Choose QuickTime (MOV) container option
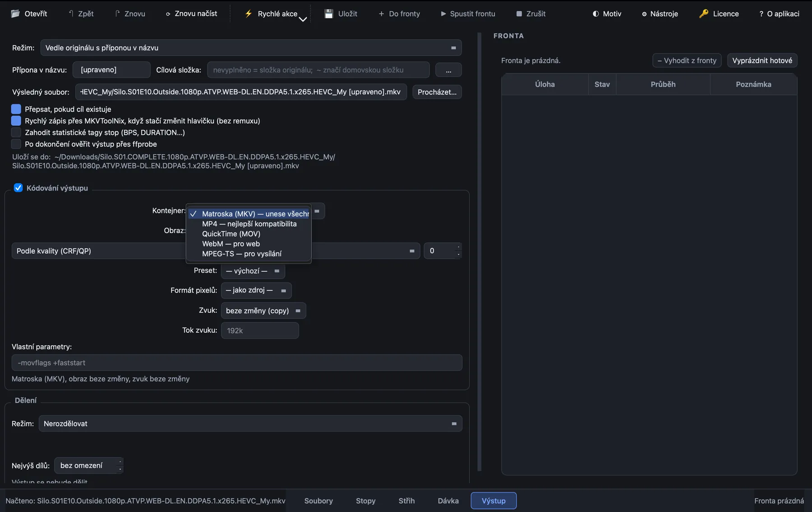Image resolution: width=812 pixels, height=512 pixels. click(x=249, y=234)
